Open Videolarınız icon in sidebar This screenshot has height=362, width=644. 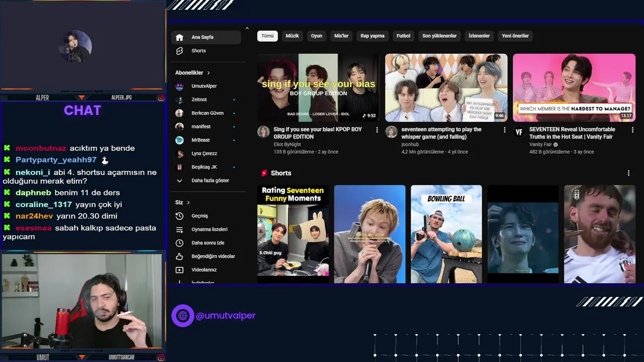180,270
